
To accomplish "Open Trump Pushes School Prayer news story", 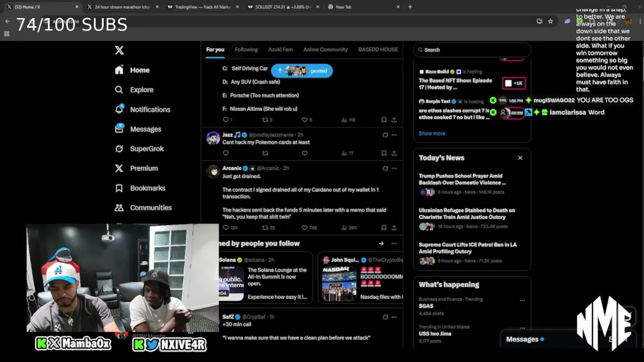I will pos(472,184).
